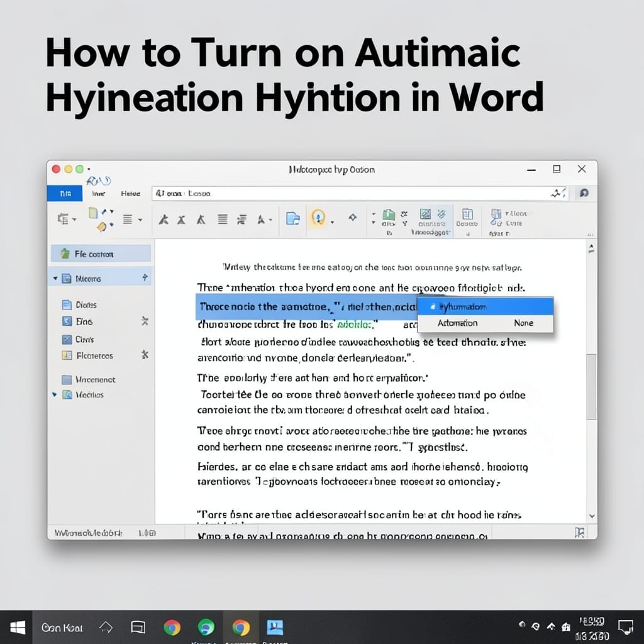Viewport: 644px width, 644px height.
Task: Click the taskbar search label
Action: coord(62,628)
